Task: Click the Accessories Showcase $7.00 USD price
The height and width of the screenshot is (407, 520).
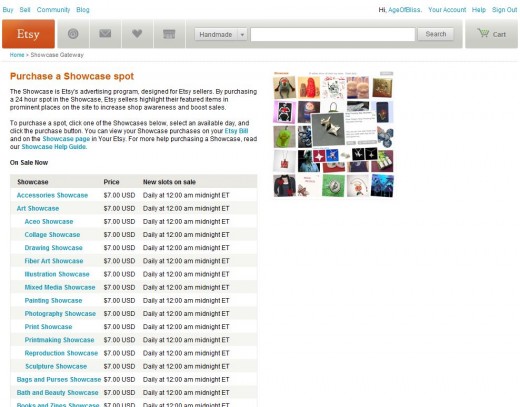Action: point(119,195)
